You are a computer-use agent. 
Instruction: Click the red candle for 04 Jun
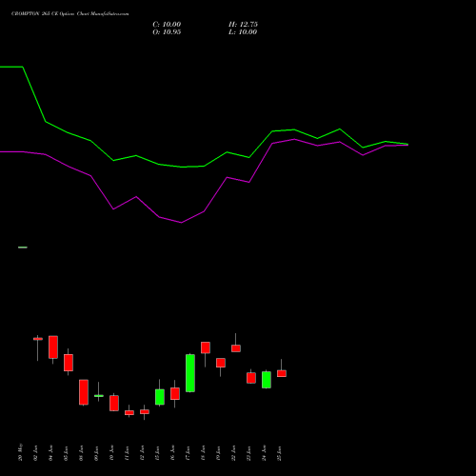point(53,347)
